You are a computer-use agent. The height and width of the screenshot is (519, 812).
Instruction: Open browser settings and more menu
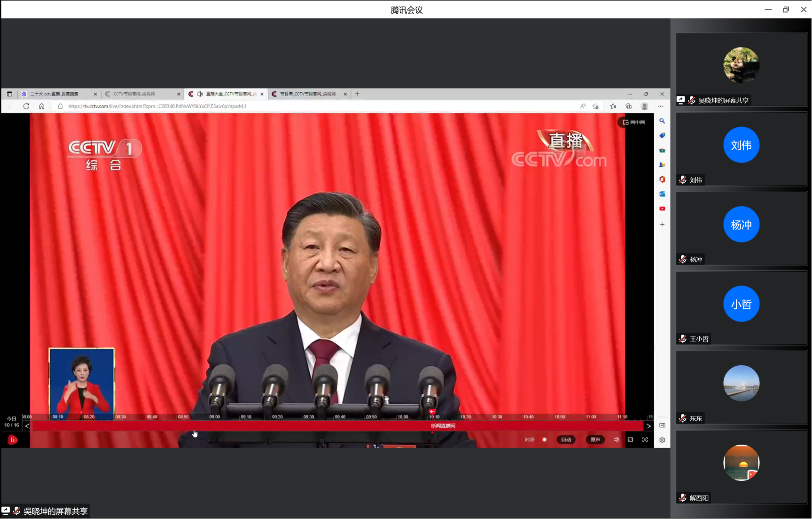pos(661,106)
